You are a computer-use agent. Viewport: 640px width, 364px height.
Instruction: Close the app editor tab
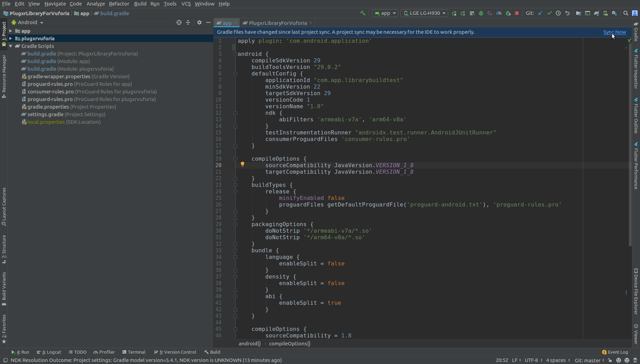(x=236, y=23)
